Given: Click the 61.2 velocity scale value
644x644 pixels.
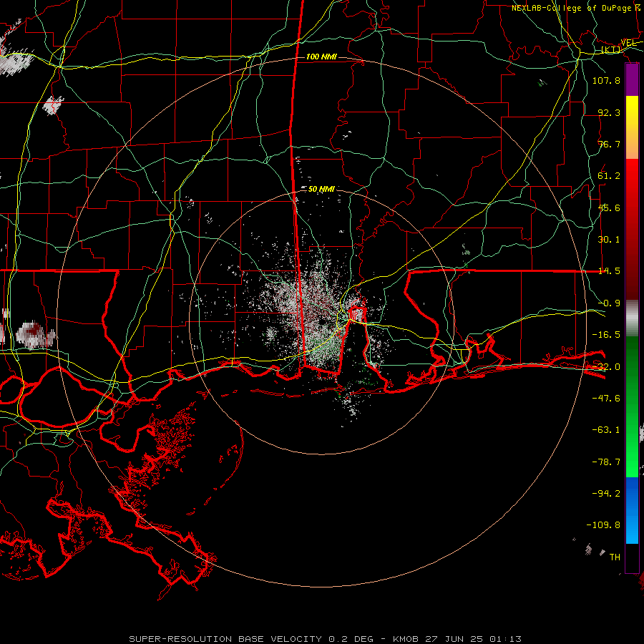Looking at the screenshot, I should [x=609, y=176].
